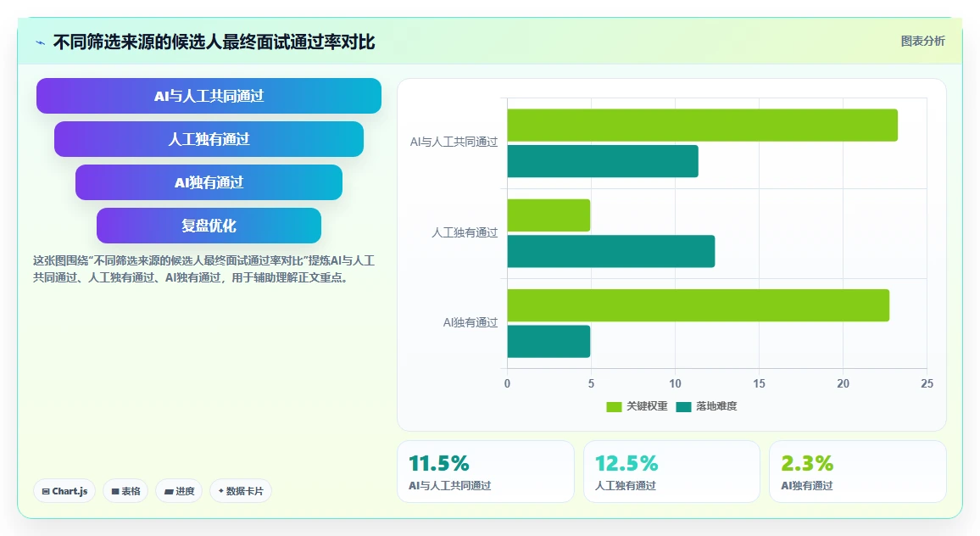The height and width of the screenshot is (536, 980).
Task: Click the 数据卡片 tag chip
Action: (x=241, y=491)
